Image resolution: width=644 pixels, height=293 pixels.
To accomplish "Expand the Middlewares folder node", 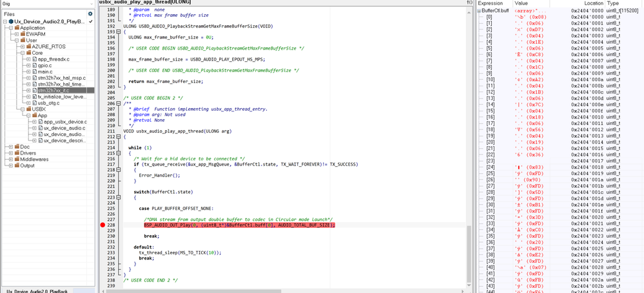I will [11, 159].
